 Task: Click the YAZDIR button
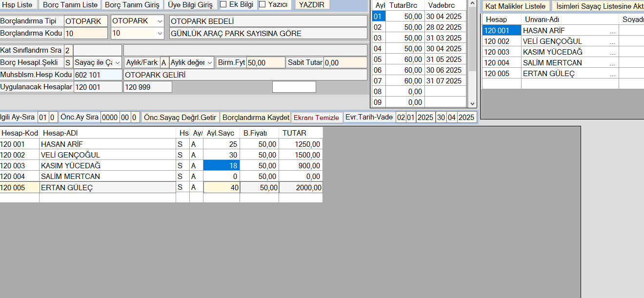pyautogui.click(x=312, y=5)
